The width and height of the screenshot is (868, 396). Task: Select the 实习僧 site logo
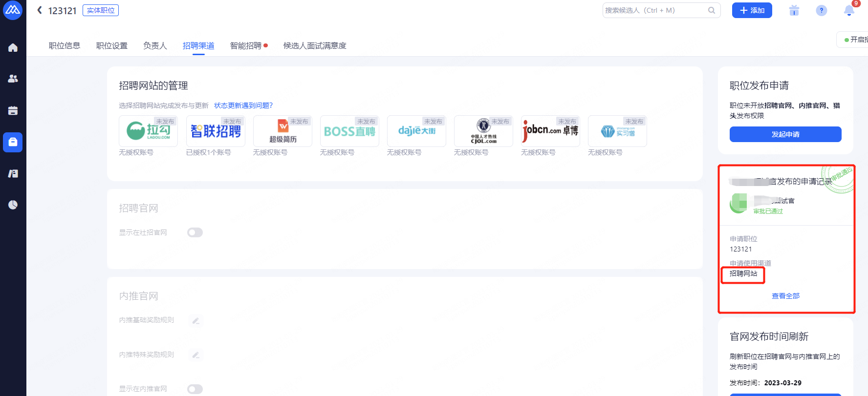(x=617, y=131)
